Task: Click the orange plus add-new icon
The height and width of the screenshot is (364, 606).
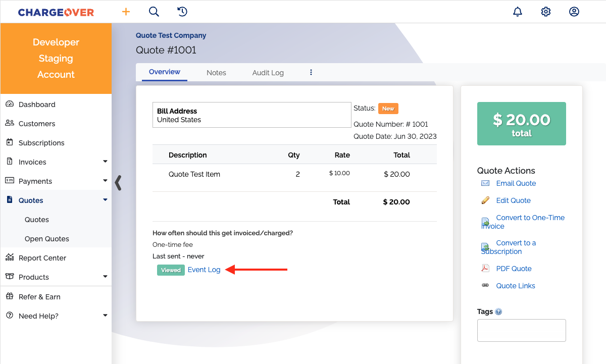Action: pos(126,12)
